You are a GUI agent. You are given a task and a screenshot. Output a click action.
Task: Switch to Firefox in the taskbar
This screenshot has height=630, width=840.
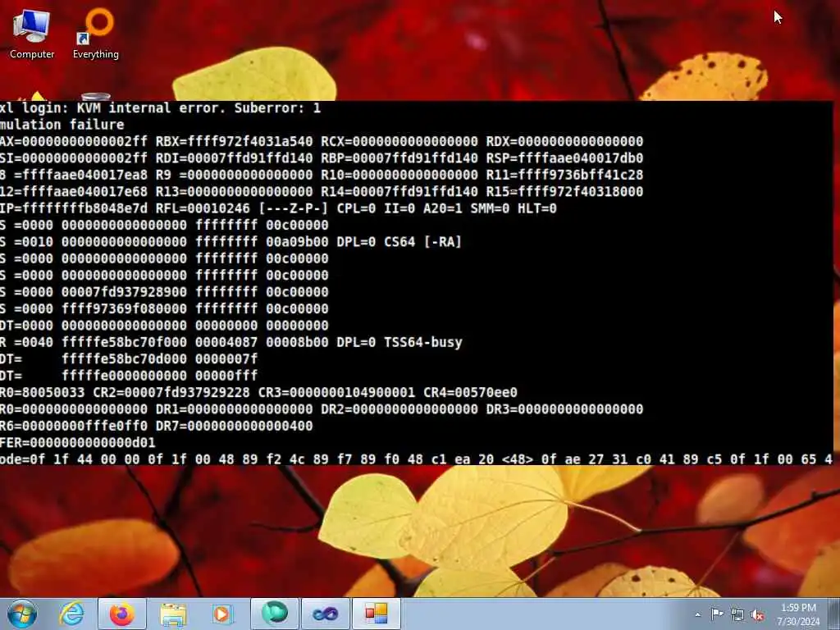[121, 614]
